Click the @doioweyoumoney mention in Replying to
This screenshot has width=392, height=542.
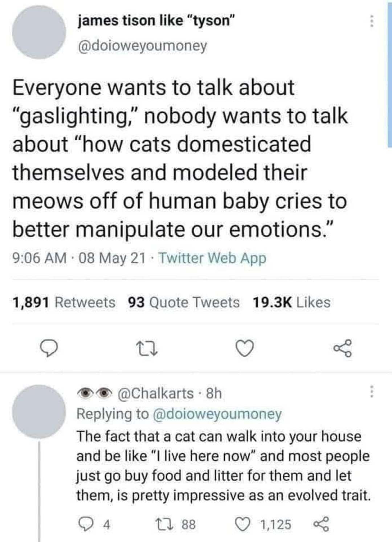click(218, 414)
